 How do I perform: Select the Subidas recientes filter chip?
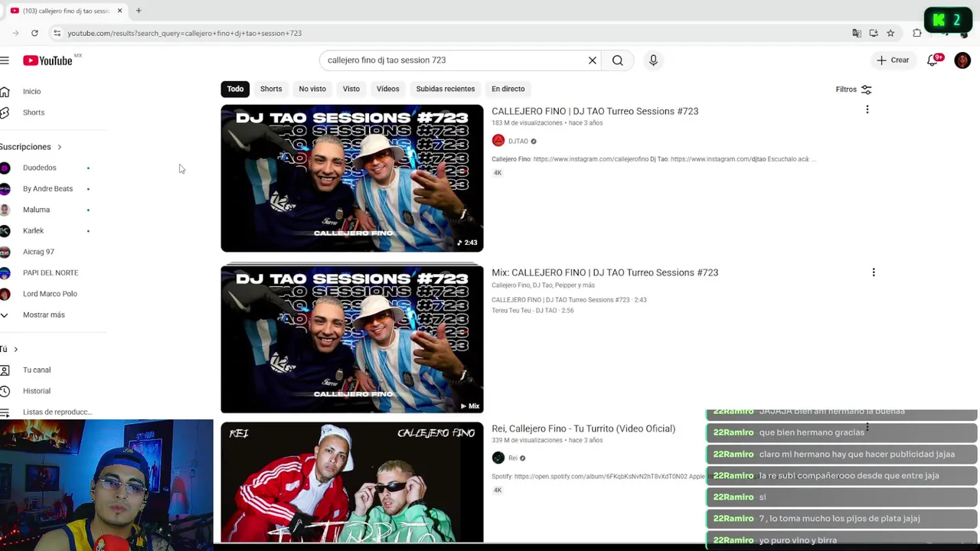(x=446, y=89)
